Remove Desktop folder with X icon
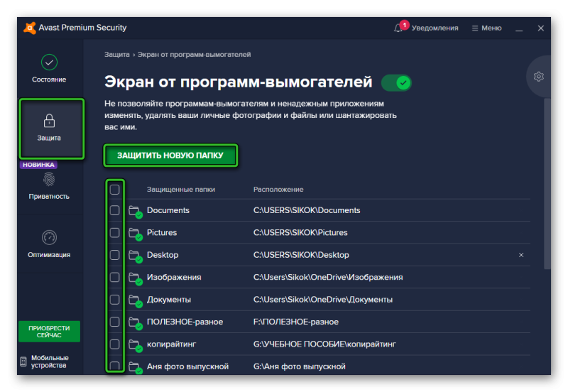 point(521,255)
